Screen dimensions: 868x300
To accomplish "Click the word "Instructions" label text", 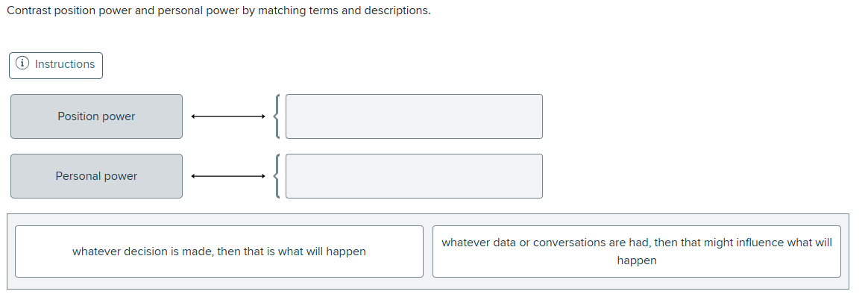I will click(65, 64).
